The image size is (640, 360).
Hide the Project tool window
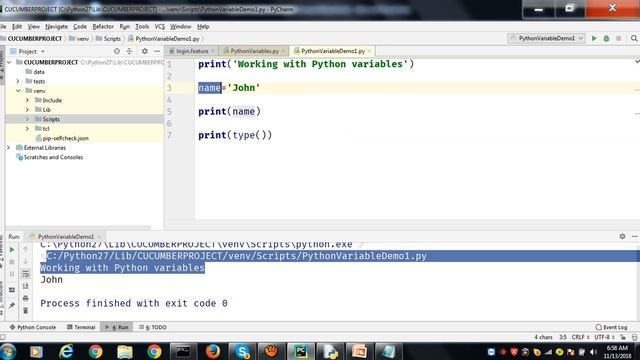(x=157, y=51)
